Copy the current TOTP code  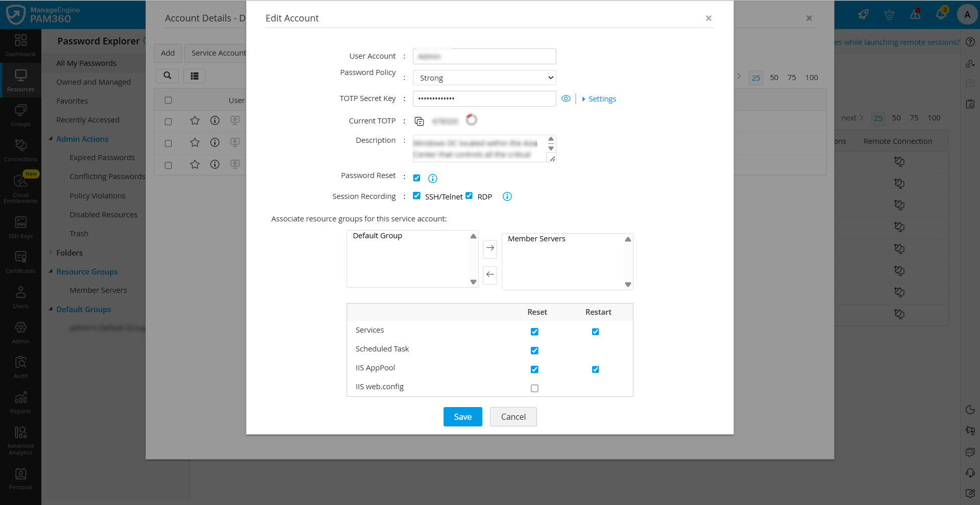(419, 121)
